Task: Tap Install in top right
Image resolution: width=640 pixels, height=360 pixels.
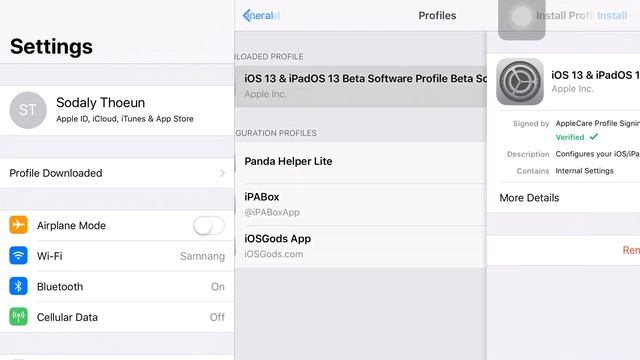Action: [612, 16]
